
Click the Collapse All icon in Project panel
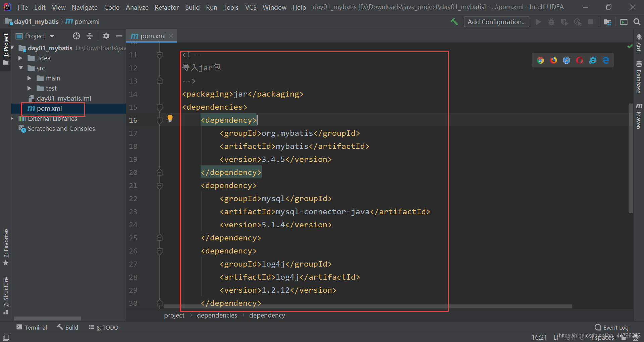click(90, 36)
